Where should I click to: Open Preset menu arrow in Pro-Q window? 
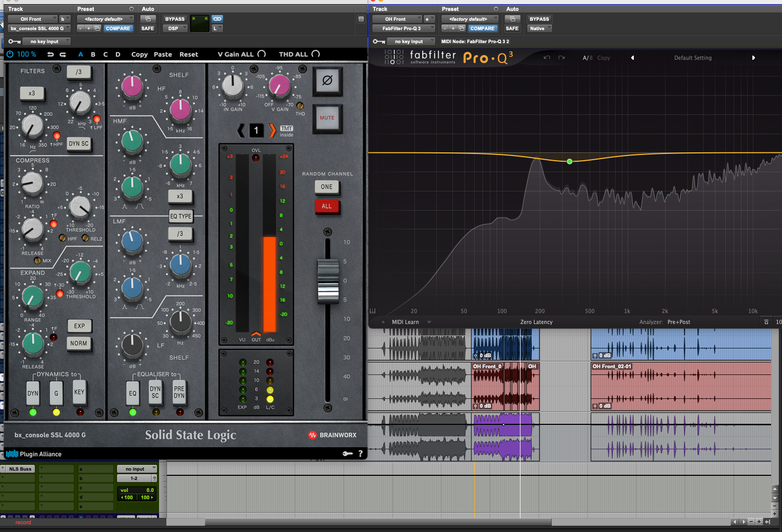coord(496,9)
